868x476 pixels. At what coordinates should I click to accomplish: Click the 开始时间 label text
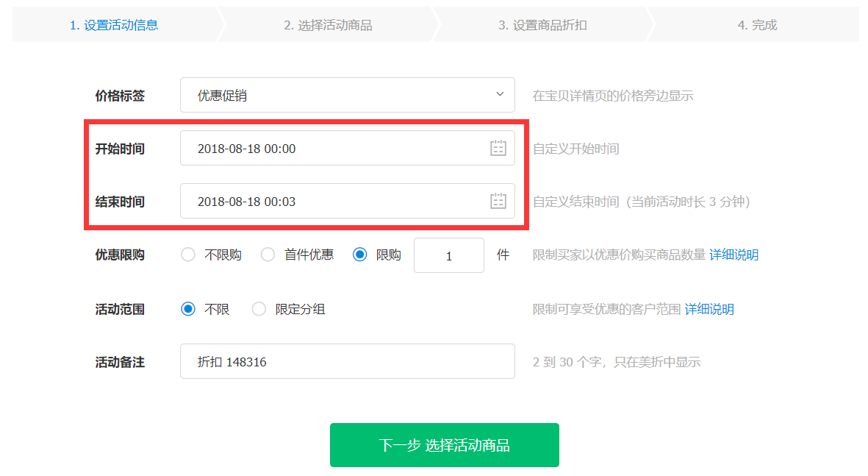tap(120, 149)
